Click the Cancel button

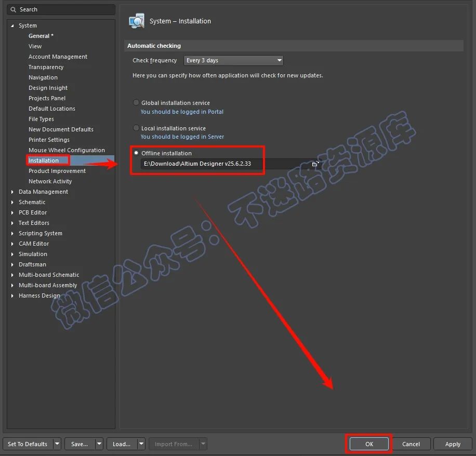click(x=411, y=444)
